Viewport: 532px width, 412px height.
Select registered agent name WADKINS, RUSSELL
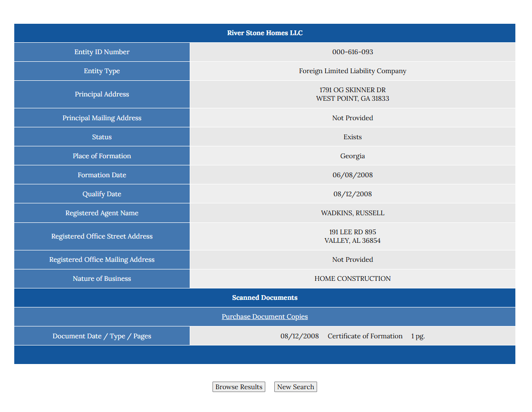[352, 213]
